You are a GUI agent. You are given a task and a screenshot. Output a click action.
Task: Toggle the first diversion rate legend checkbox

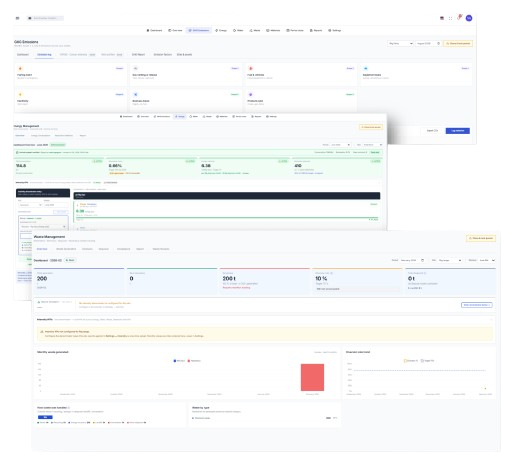tap(406, 361)
